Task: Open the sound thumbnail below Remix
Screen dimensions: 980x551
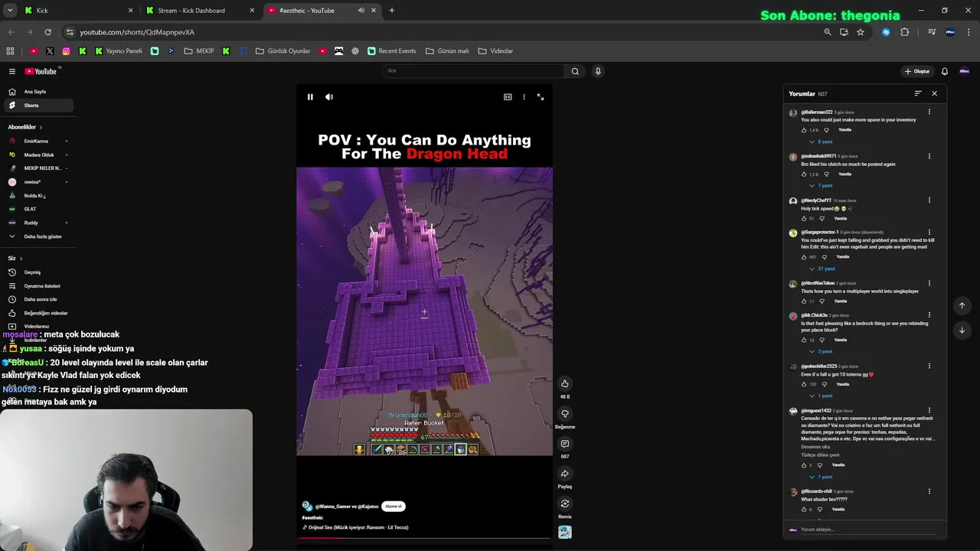Action: [565, 533]
